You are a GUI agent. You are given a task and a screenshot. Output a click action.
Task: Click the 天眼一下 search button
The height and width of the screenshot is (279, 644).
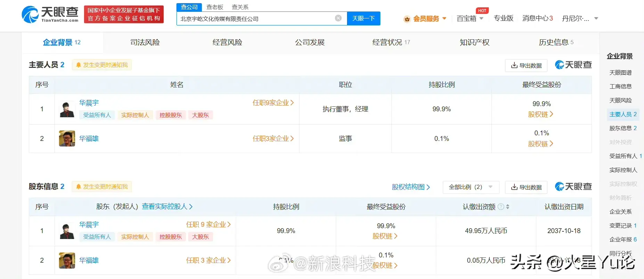pos(363,18)
